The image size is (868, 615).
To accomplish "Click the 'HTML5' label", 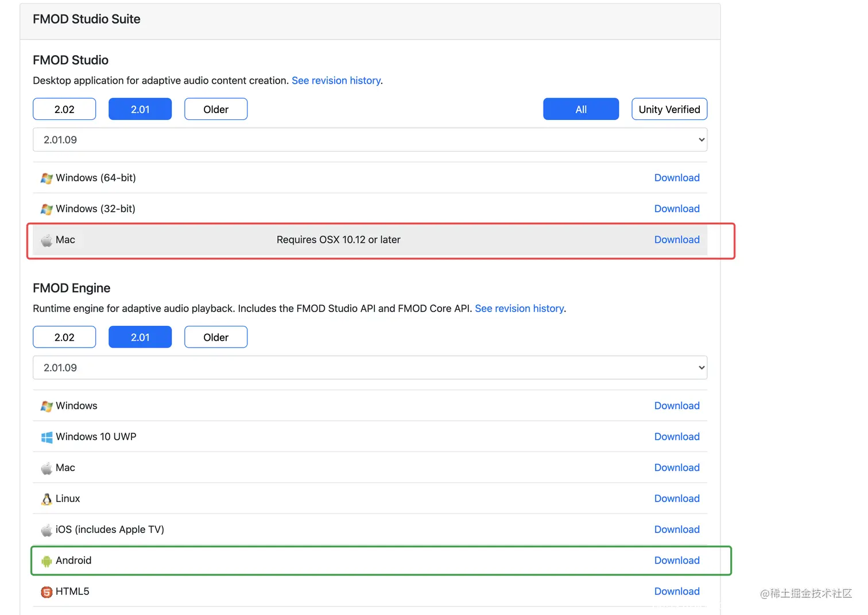I will tap(72, 591).
